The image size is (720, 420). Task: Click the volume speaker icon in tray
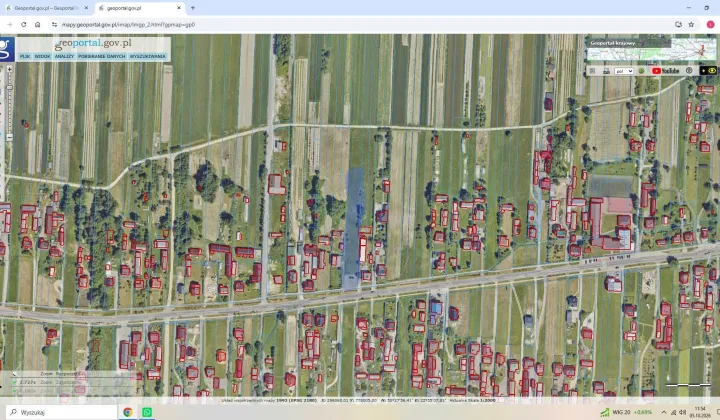coord(682,412)
